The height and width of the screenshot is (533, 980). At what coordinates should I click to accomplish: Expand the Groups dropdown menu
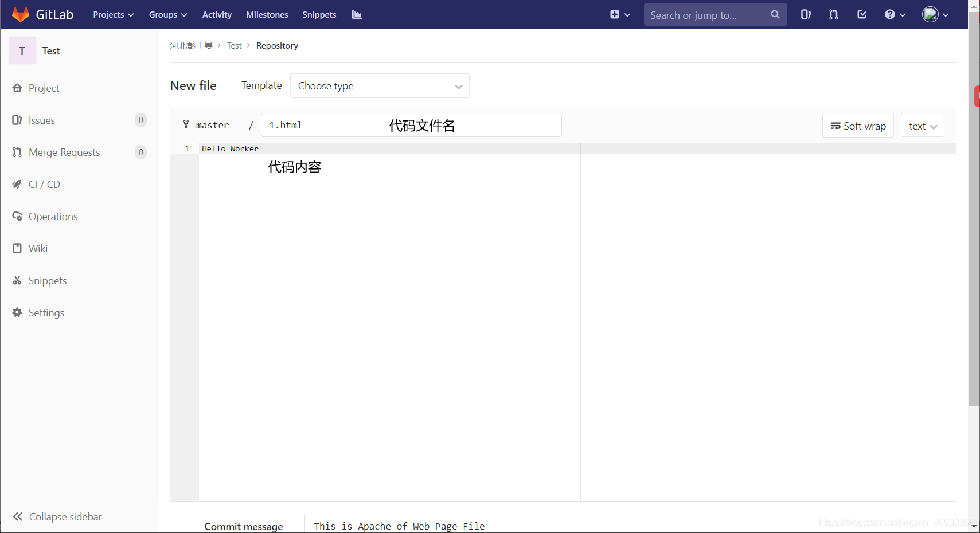coord(167,14)
